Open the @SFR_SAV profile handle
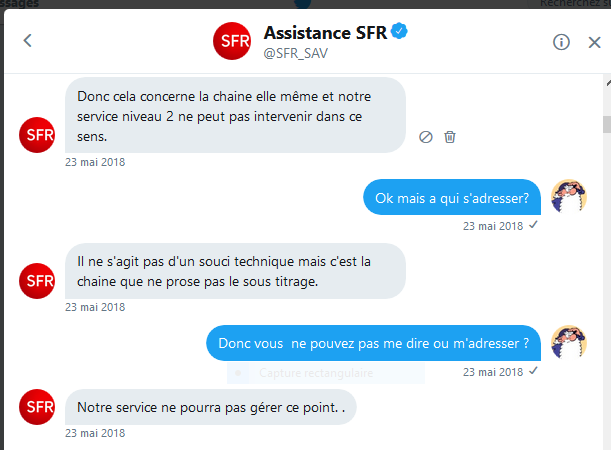The width and height of the screenshot is (611, 450). click(296, 53)
